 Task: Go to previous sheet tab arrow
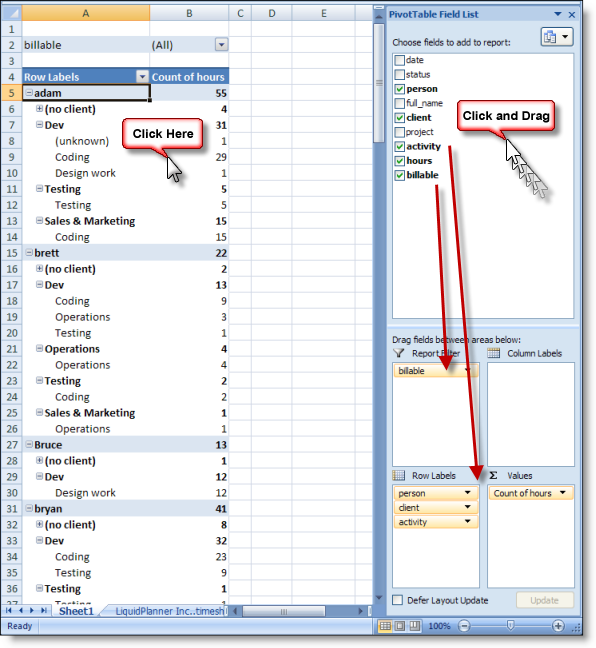click(20, 610)
